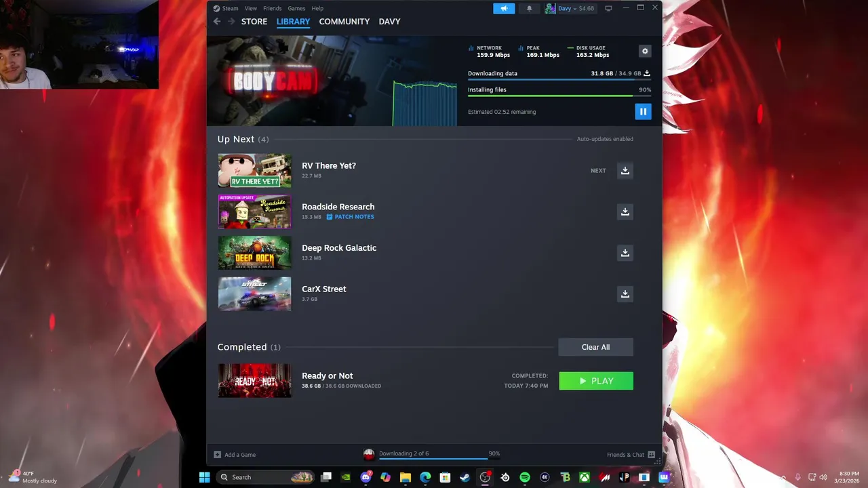
Task: Show hidden system tray icons chevron
Action: tap(783, 477)
